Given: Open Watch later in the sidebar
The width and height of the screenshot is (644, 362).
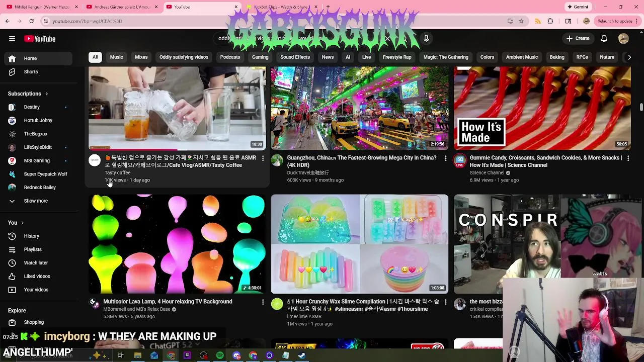Looking at the screenshot, I should (38, 262).
